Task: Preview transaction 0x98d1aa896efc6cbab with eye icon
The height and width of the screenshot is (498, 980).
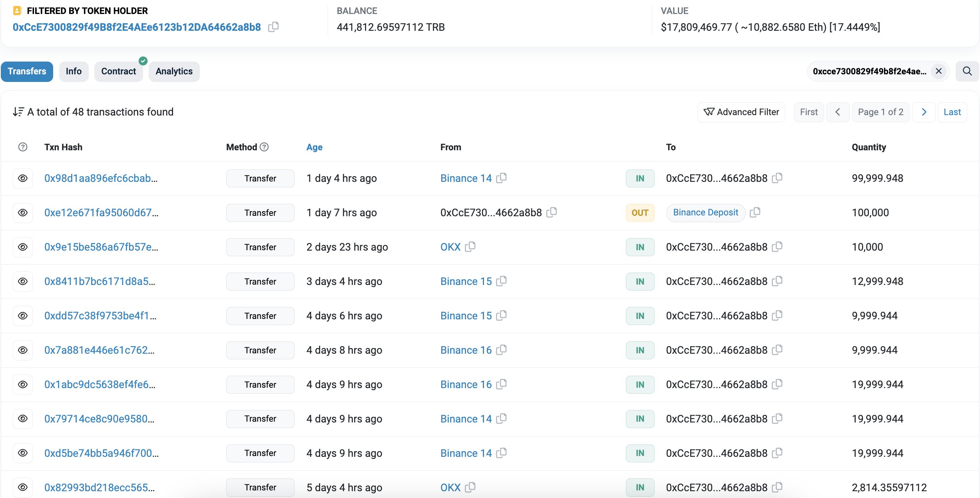Action: point(23,178)
